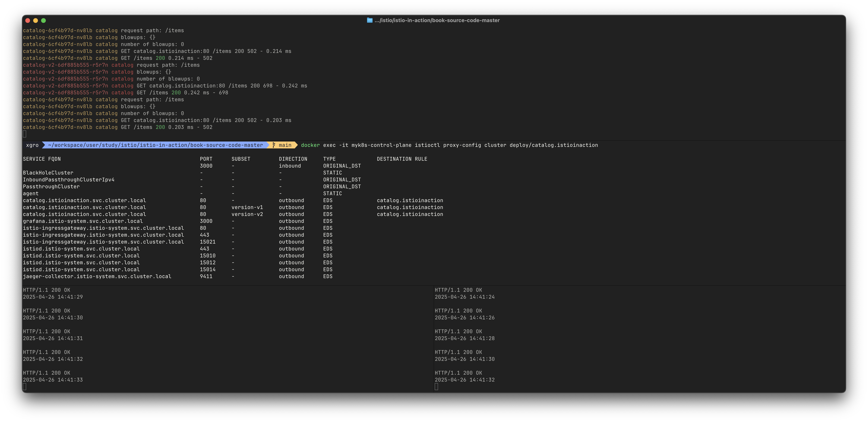Click port 15010 of istiod
This screenshot has height=422, width=868.
click(208, 256)
